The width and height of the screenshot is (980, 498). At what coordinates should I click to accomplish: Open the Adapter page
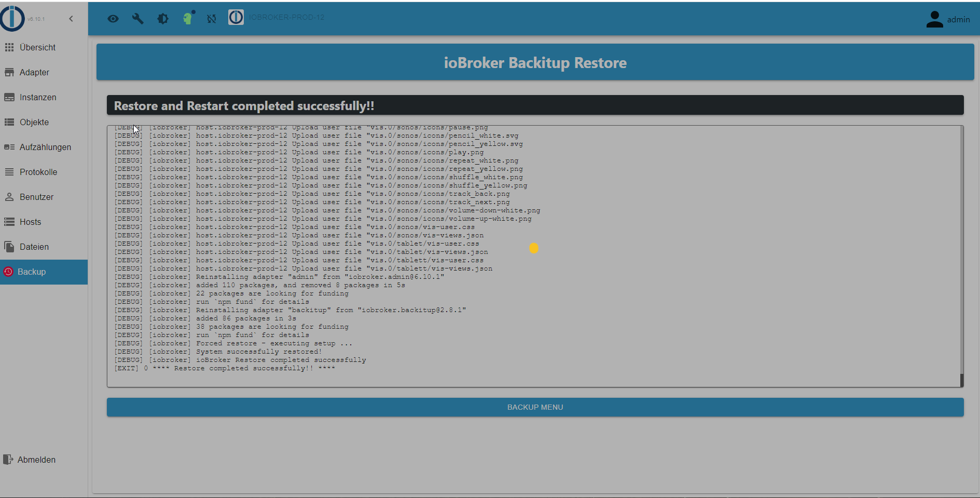(44, 72)
